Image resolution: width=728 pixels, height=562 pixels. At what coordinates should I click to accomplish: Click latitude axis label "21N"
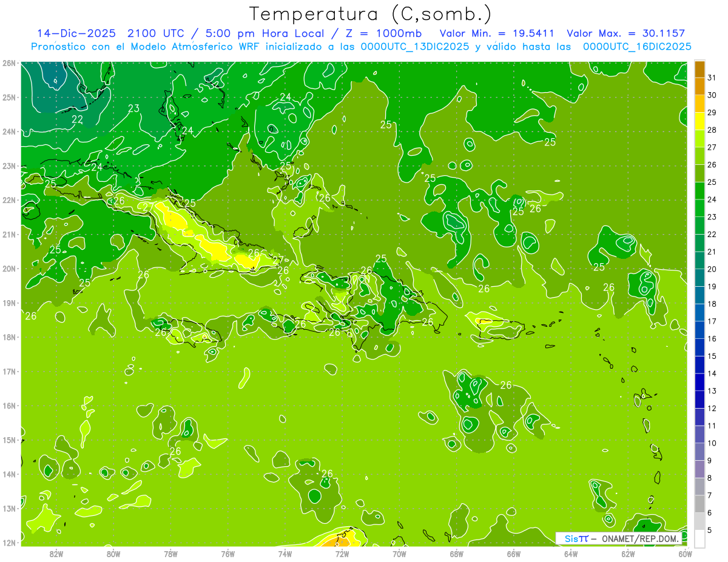pos(8,235)
